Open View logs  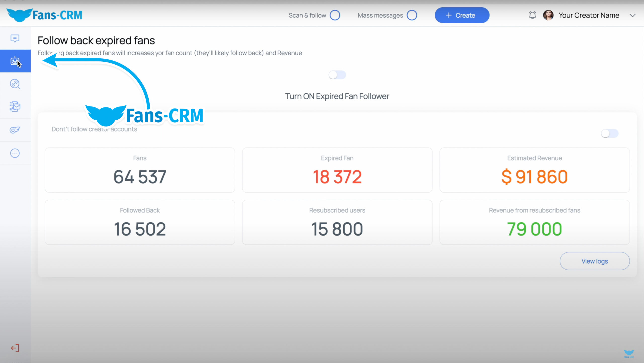point(595,261)
